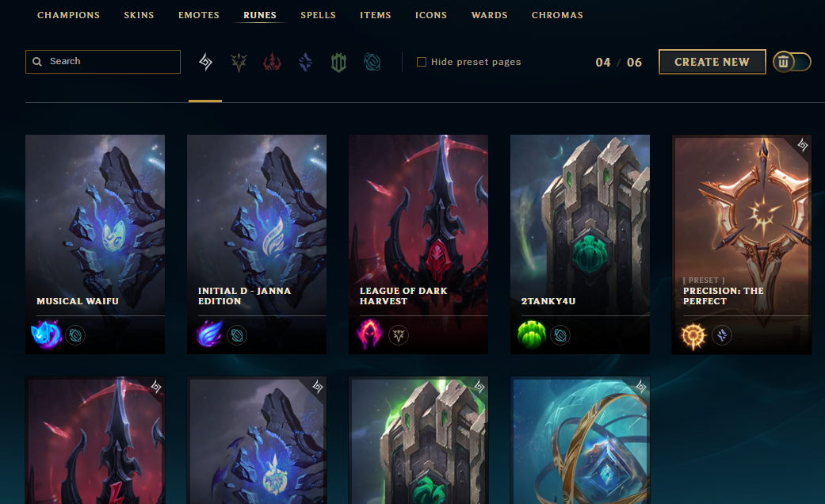Click Grasp keystone icon on 2TANKY4U card
Image resolution: width=825 pixels, height=504 pixels.
532,334
